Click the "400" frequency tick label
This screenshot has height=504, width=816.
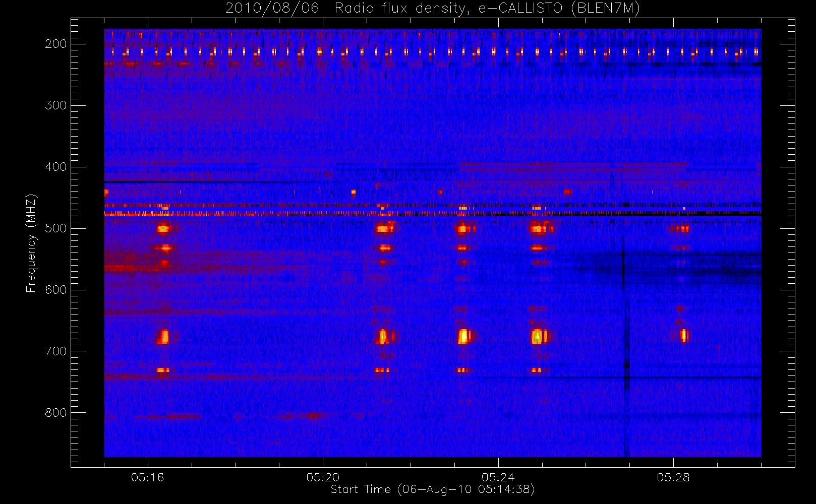56,167
